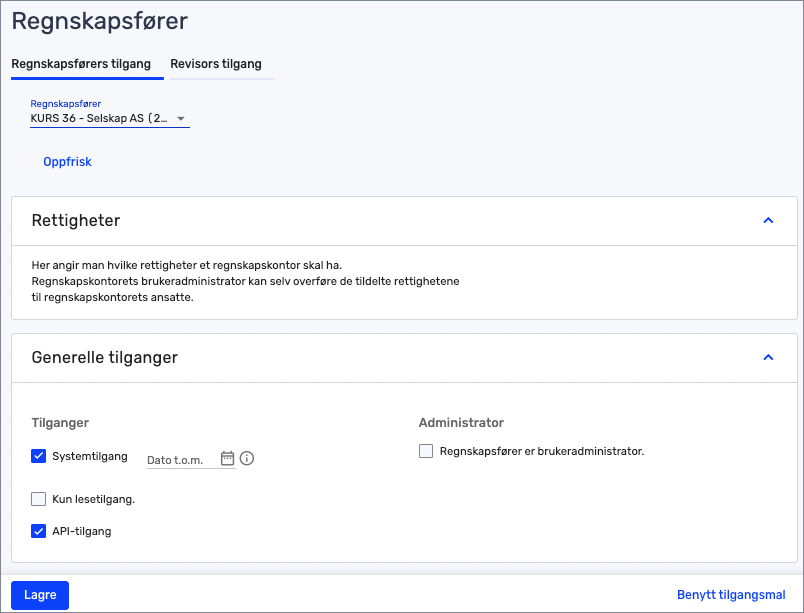Click into the Dato t.o.m. date field
804x613 pixels.
(x=180, y=460)
